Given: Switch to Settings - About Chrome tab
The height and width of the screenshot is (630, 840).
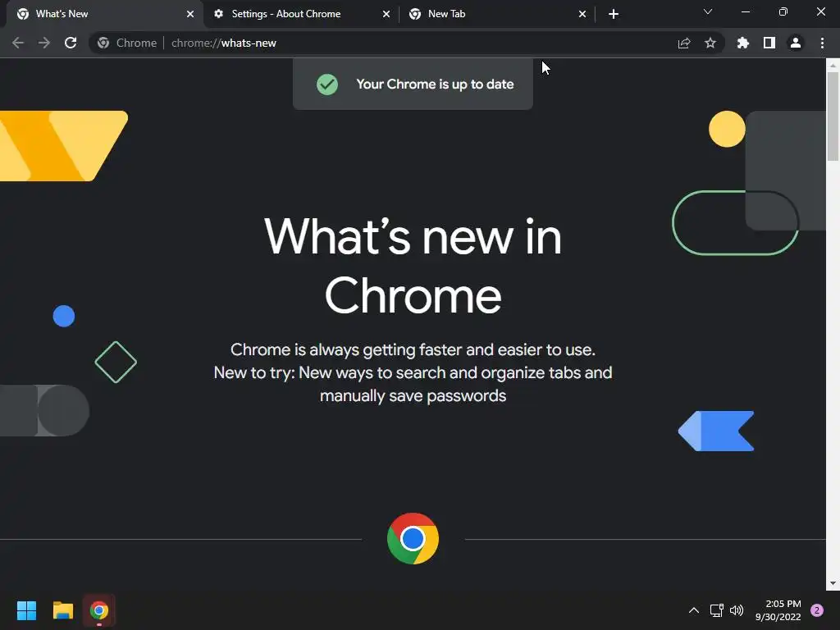Looking at the screenshot, I should click(x=301, y=14).
